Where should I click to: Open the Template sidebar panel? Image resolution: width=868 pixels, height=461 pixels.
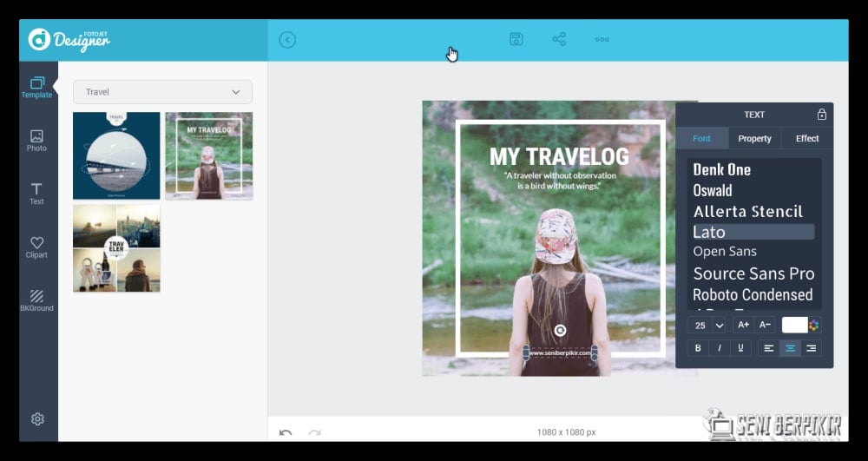click(x=36, y=88)
